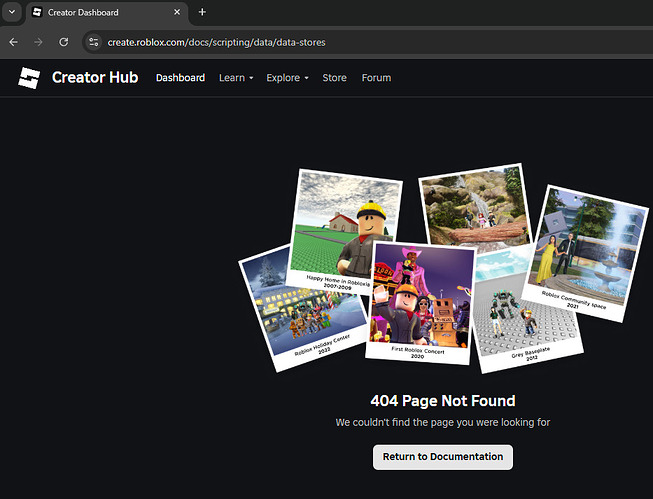
Task: Close the Creator Dashboard tab
Action: tap(177, 12)
